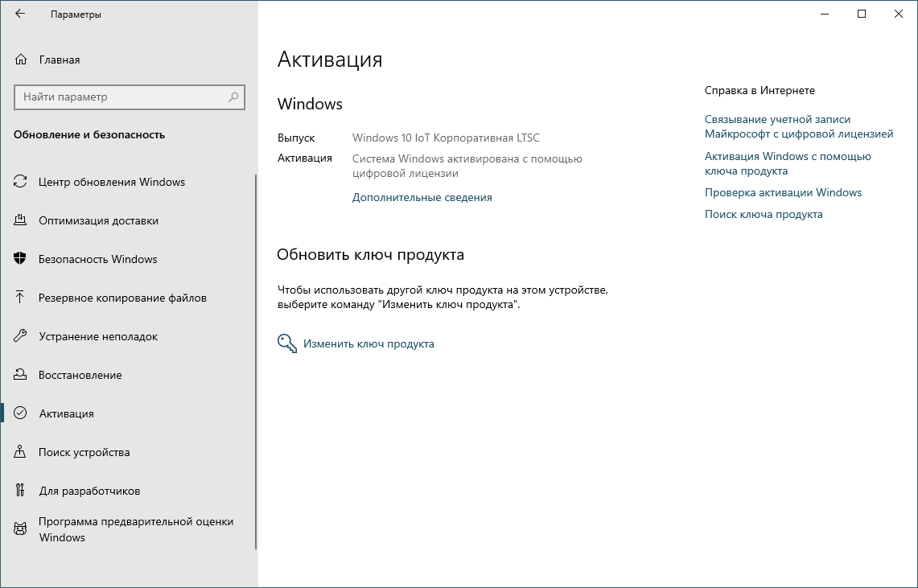Click the search magnifier icon
This screenshot has height=588, width=918.
(233, 97)
